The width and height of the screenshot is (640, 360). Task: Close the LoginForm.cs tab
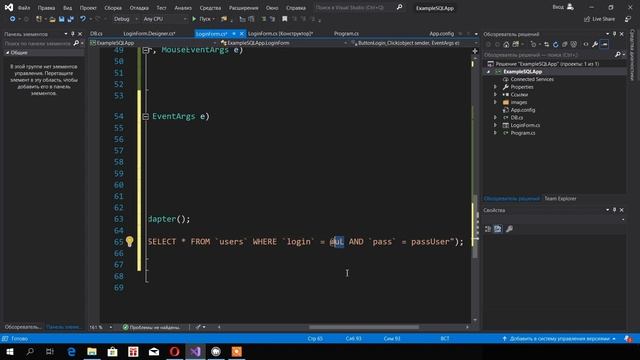coord(242,33)
